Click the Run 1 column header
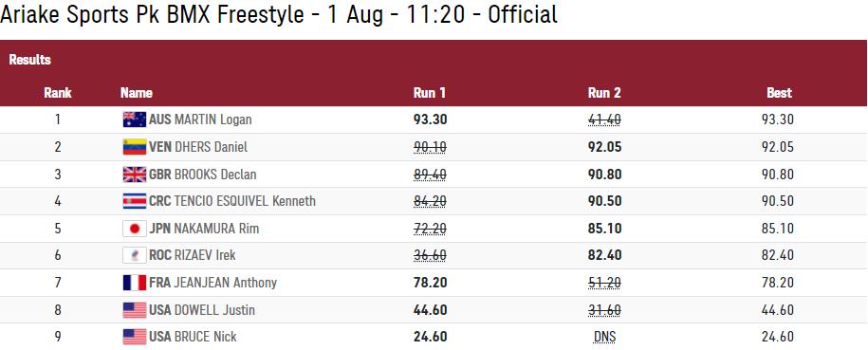 point(430,93)
